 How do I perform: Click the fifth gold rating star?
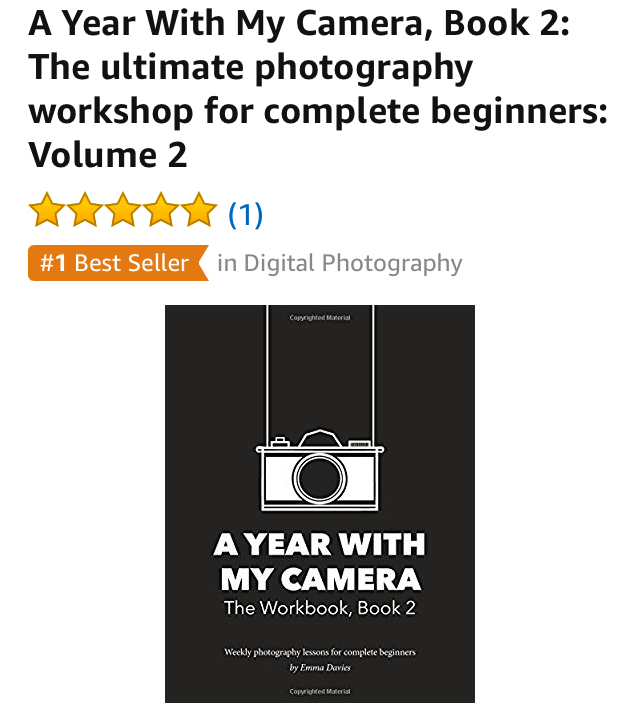tap(199, 210)
